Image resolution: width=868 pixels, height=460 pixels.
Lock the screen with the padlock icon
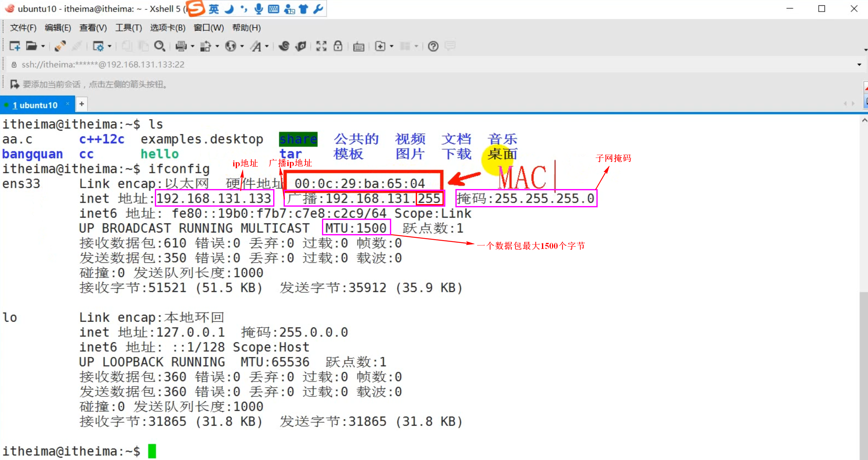(338, 46)
